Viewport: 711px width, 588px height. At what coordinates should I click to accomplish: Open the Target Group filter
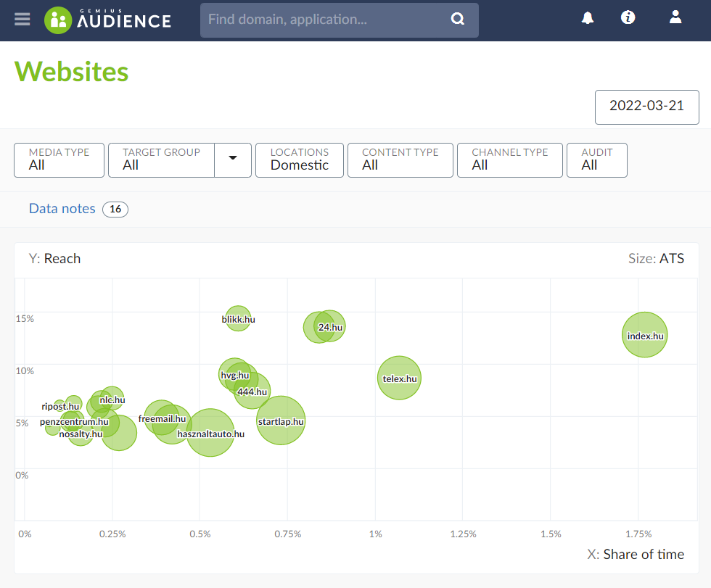[x=161, y=160]
